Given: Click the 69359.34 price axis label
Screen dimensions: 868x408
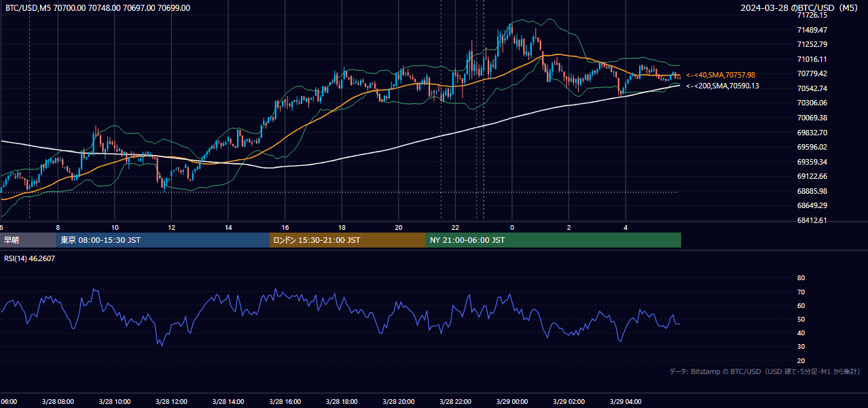Looking at the screenshot, I should coord(812,162).
